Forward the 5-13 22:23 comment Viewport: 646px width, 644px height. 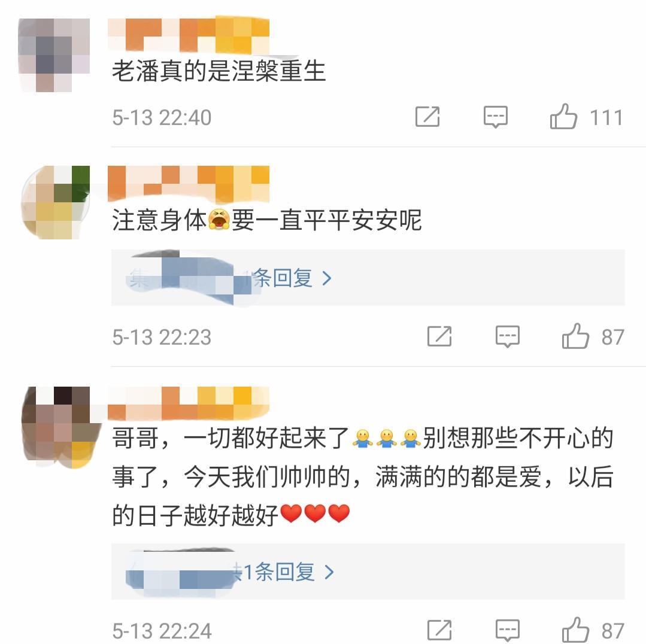[x=439, y=336]
